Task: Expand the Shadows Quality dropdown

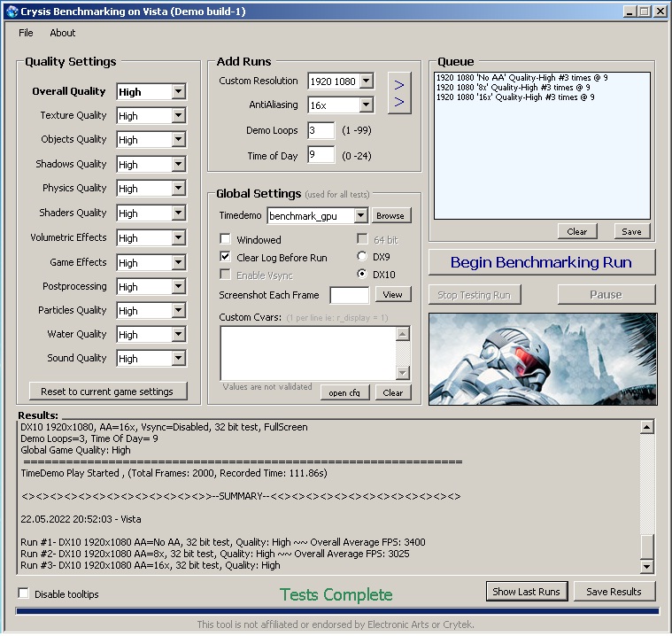Action: click(178, 165)
